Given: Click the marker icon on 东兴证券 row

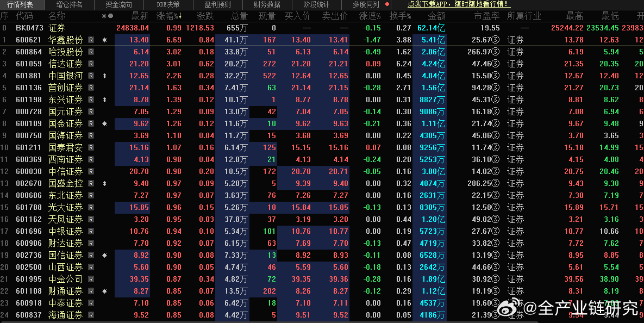Looking at the screenshot, I should [x=105, y=100].
